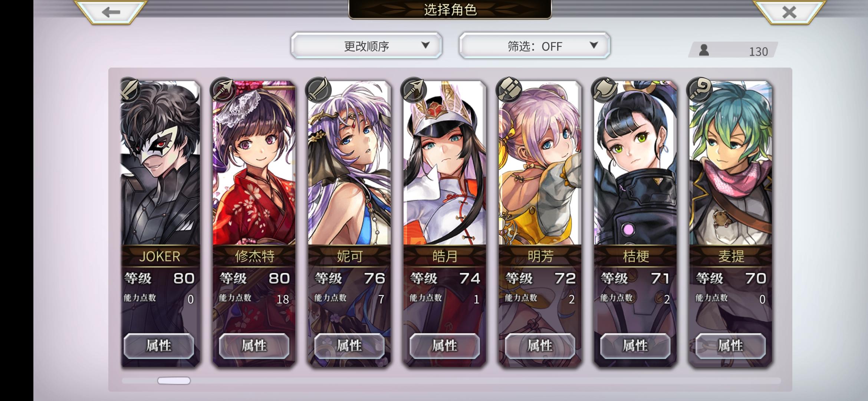The width and height of the screenshot is (868, 401).
Task: Click JOKER's dagger weapon icon
Action: tap(129, 89)
